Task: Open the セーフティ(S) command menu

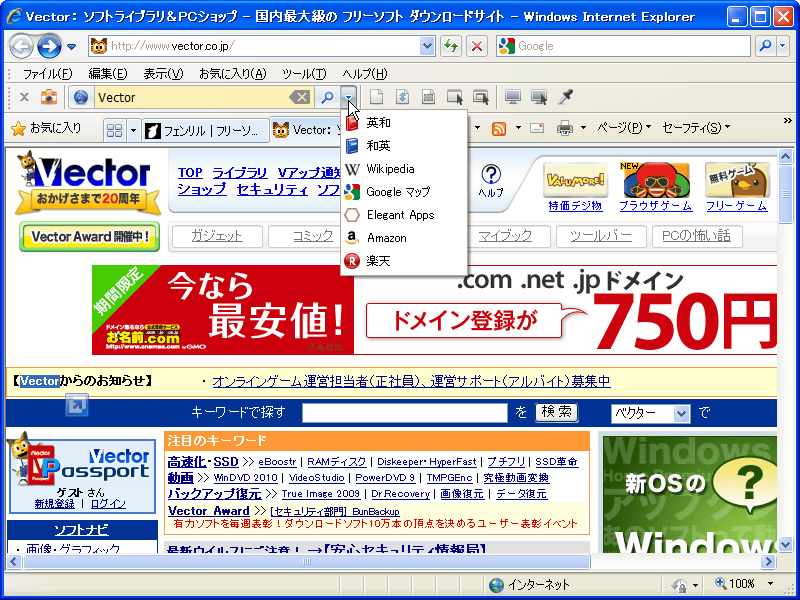Action: 696,128
